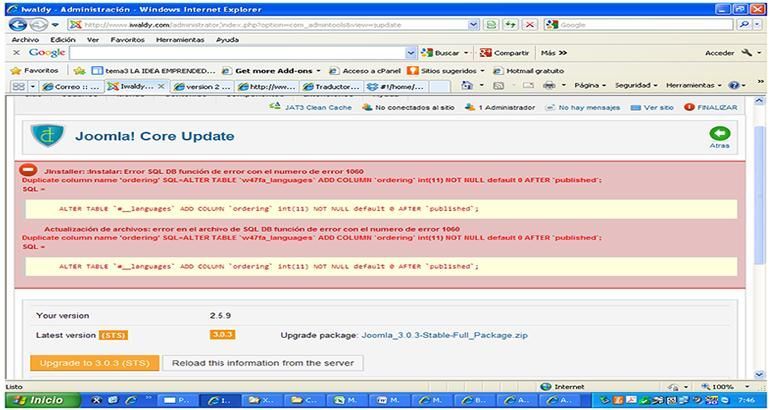Screen dimensions: 770x410
Task: Click the Home page icon in command bar
Action: coord(468,85)
